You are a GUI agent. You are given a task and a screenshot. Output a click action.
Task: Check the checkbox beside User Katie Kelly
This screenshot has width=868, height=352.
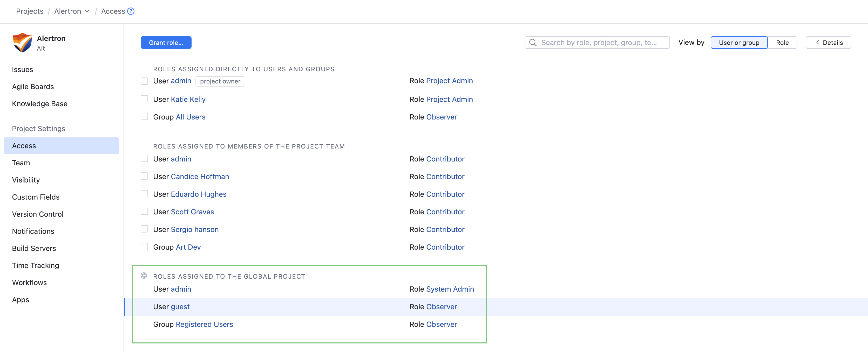click(144, 98)
